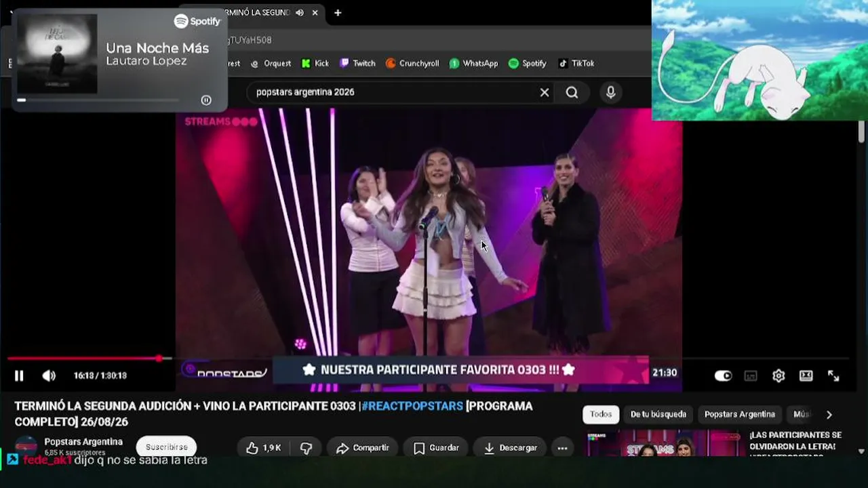Open more actions three-dot menu
868x488 pixels.
pyautogui.click(x=562, y=448)
